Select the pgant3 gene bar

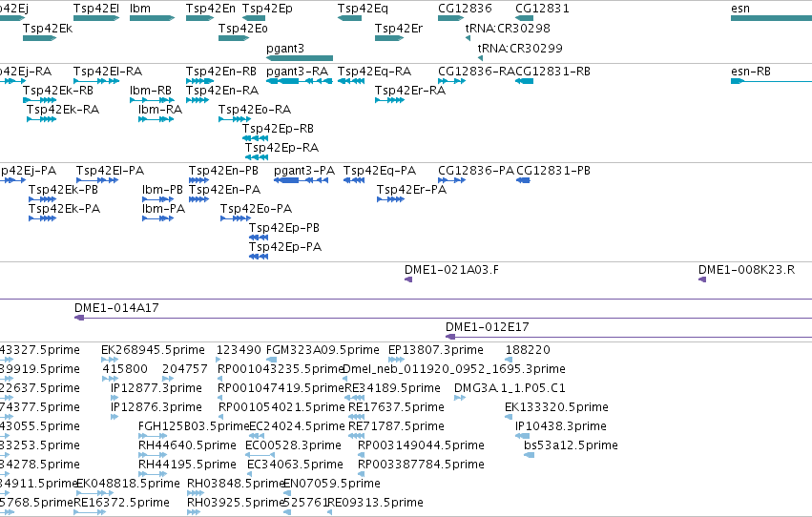(300, 58)
